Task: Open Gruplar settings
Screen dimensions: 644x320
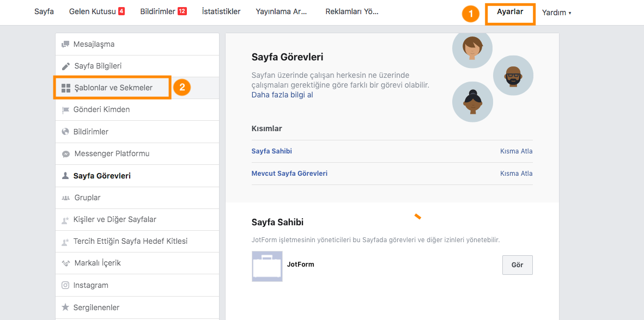Action: 138,198
